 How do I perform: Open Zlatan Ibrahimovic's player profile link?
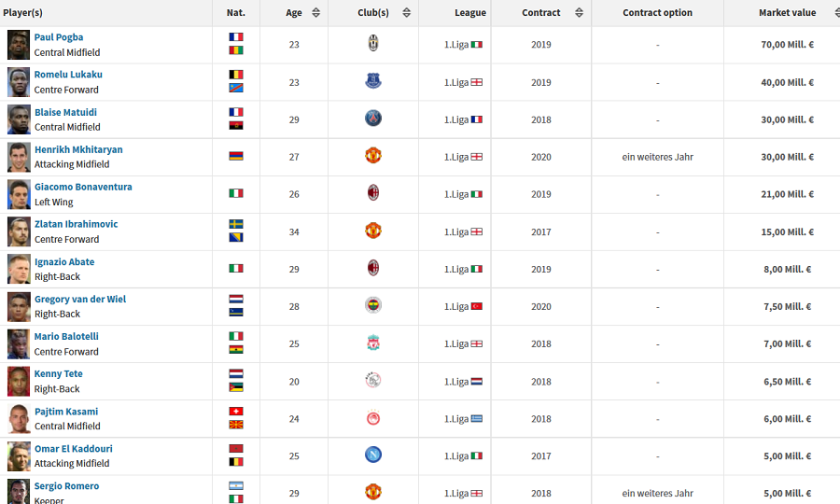[x=77, y=224]
